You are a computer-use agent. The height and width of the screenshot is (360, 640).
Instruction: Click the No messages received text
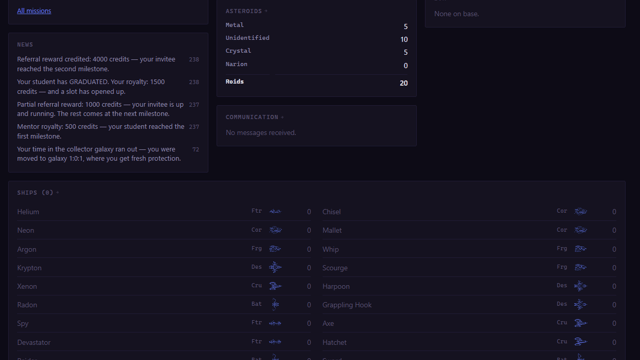click(x=260, y=133)
